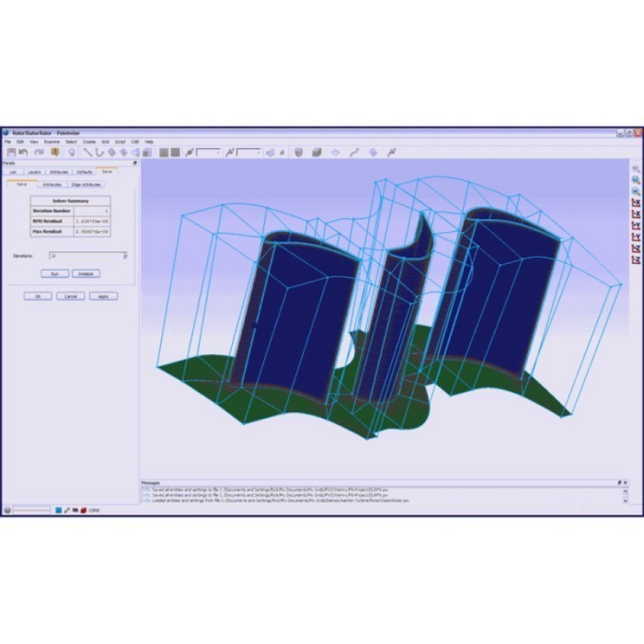Click the Apply button
The height and width of the screenshot is (644, 644).
[x=103, y=296]
